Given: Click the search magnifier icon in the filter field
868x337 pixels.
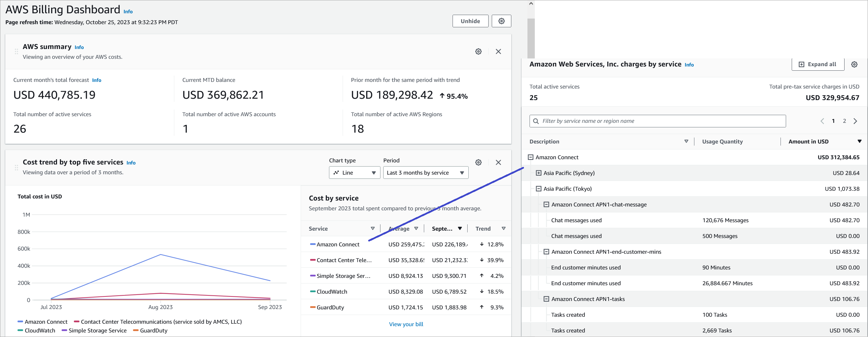Looking at the screenshot, I should tap(535, 121).
